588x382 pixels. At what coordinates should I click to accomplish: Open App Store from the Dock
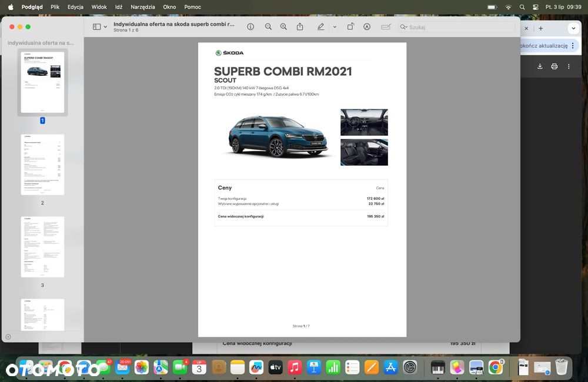390,367
